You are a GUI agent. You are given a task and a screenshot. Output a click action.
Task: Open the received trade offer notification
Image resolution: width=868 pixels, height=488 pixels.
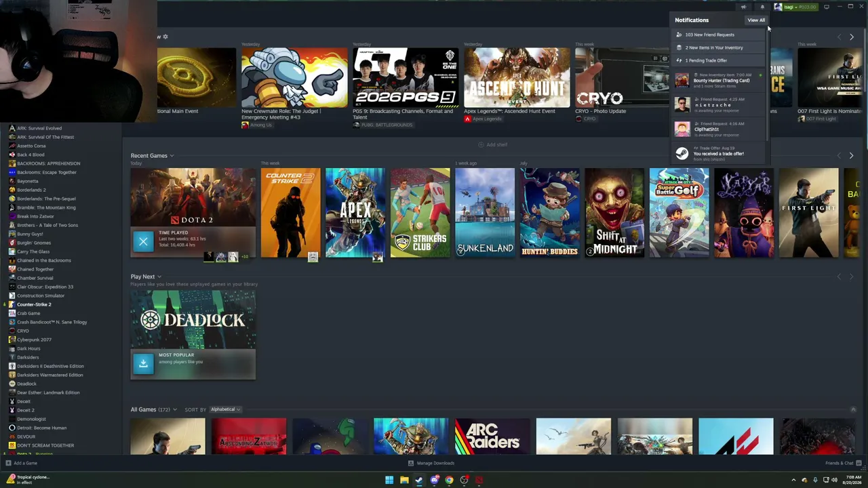click(717, 153)
